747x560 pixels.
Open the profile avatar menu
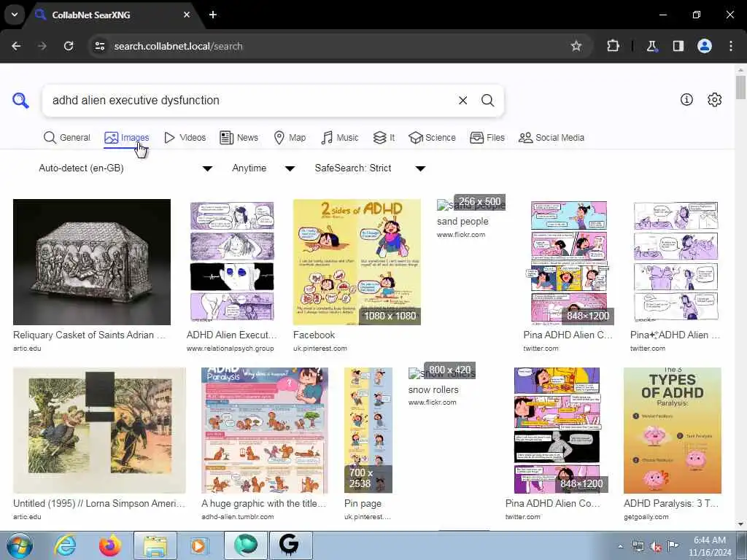[x=705, y=46]
